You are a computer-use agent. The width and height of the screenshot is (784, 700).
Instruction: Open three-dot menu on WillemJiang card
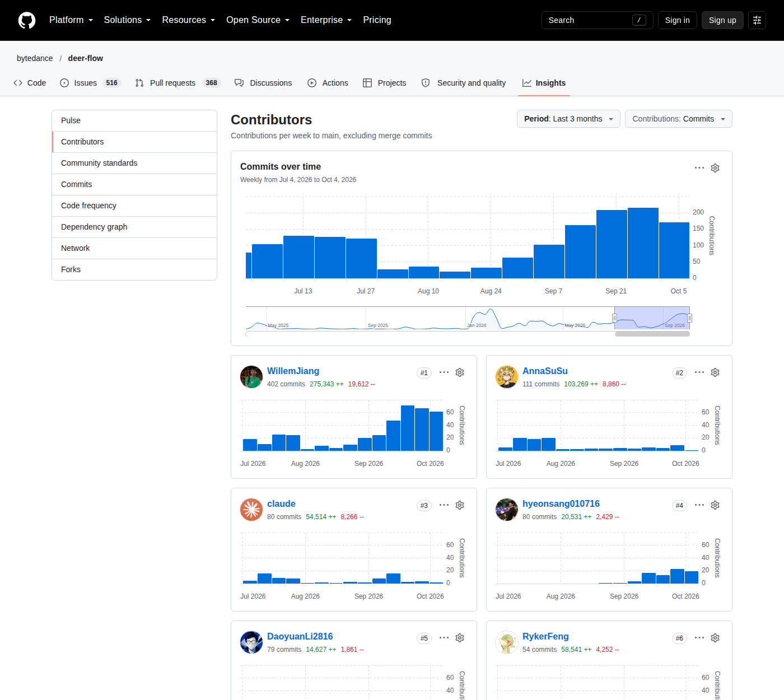pos(444,372)
